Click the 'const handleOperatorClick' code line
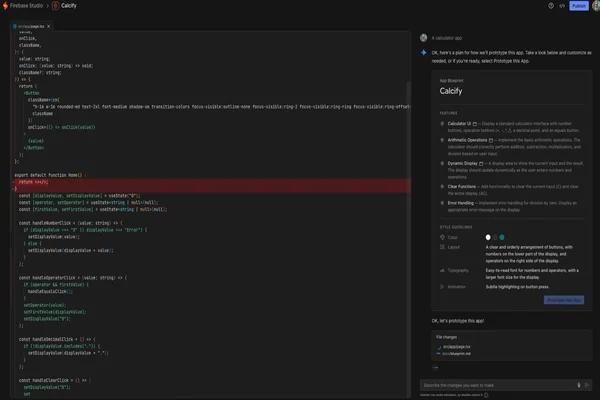The width and height of the screenshot is (600, 400). (x=73, y=278)
